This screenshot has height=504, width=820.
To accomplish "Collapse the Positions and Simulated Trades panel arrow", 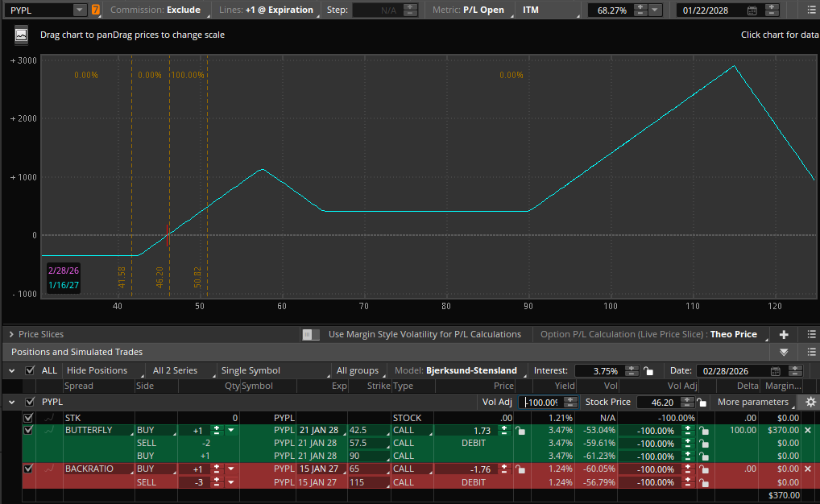I will [x=784, y=352].
